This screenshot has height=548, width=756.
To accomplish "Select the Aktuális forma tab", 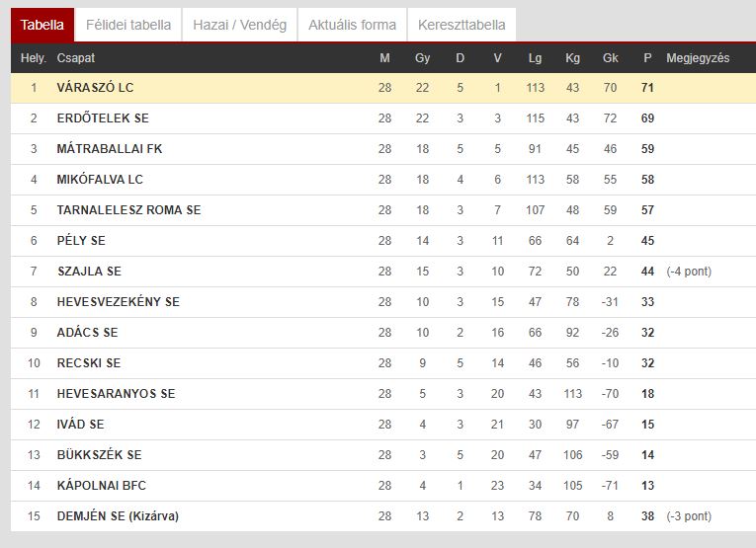I will tap(352, 25).
